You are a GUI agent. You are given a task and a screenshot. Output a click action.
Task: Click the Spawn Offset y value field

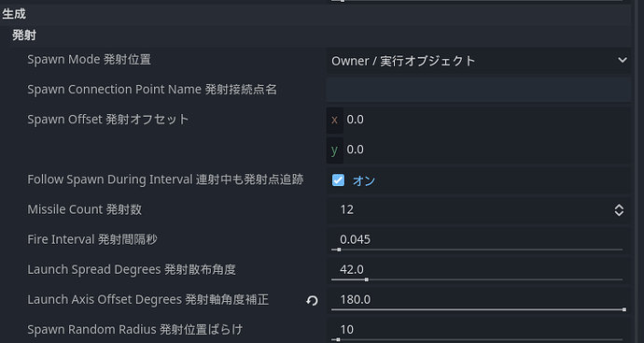(486, 150)
